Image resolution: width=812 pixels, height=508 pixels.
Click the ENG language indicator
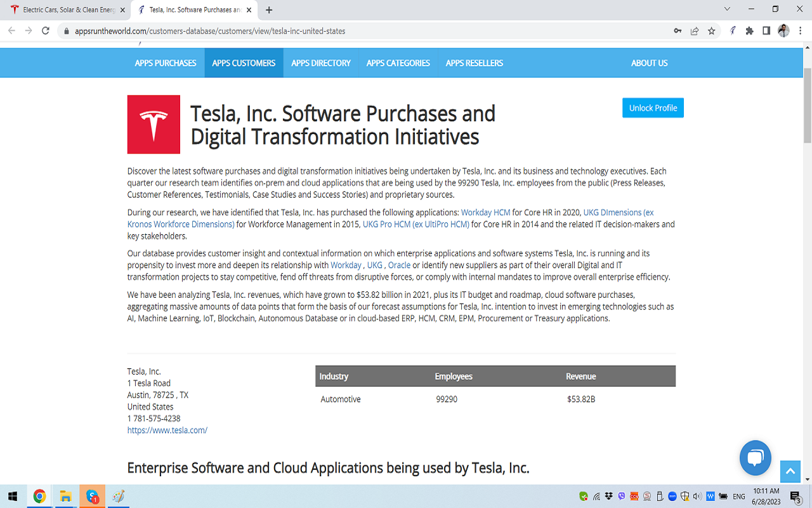739,497
